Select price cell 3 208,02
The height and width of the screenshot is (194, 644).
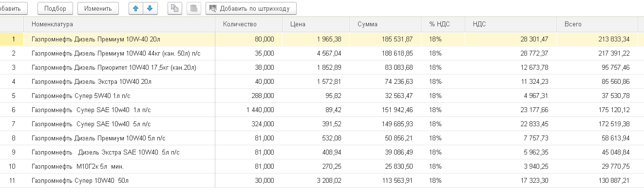pos(316,181)
